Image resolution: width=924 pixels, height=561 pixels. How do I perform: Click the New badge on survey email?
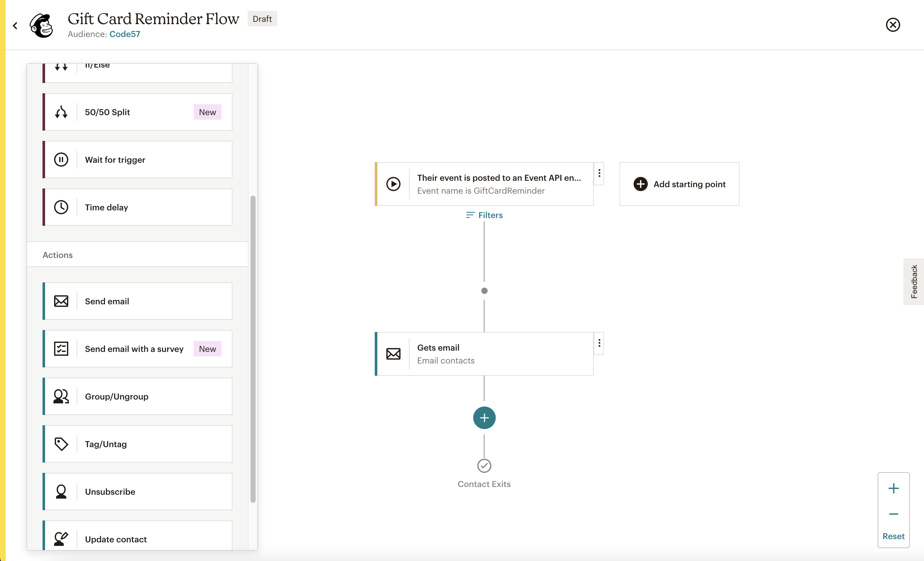pos(207,349)
